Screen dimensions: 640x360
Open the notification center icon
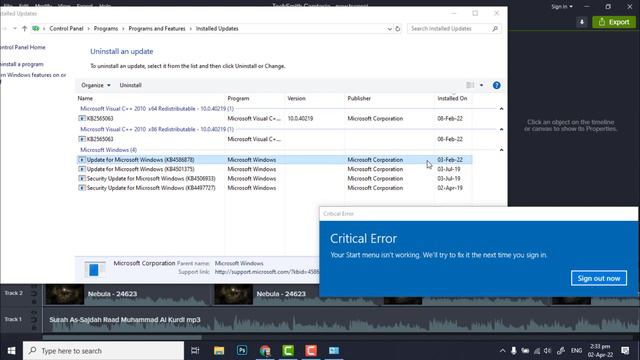coord(625,351)
